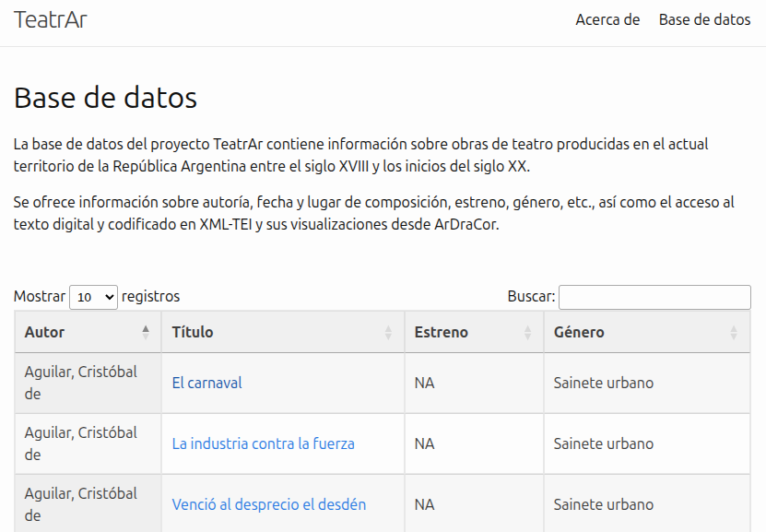Click the Mostrar label text

coord(40,297)
